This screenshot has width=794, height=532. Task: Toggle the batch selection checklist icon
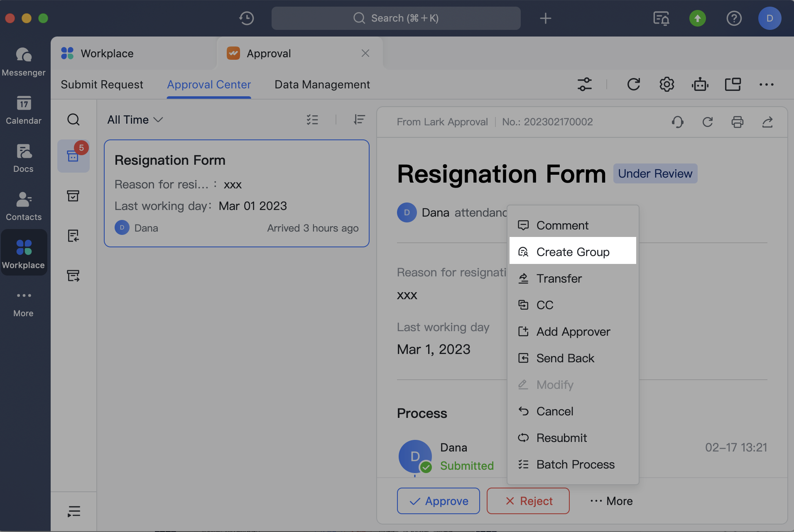coord(312,120)
